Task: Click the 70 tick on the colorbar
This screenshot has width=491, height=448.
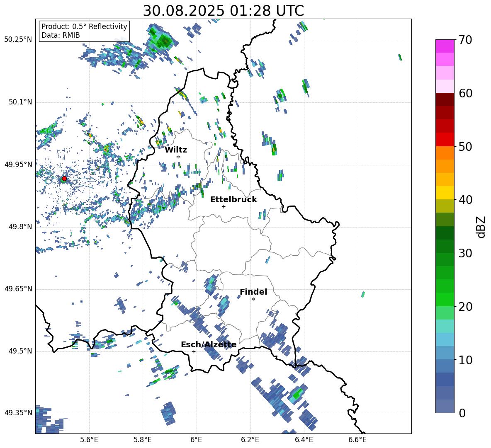Action: [x=465, y=40]
